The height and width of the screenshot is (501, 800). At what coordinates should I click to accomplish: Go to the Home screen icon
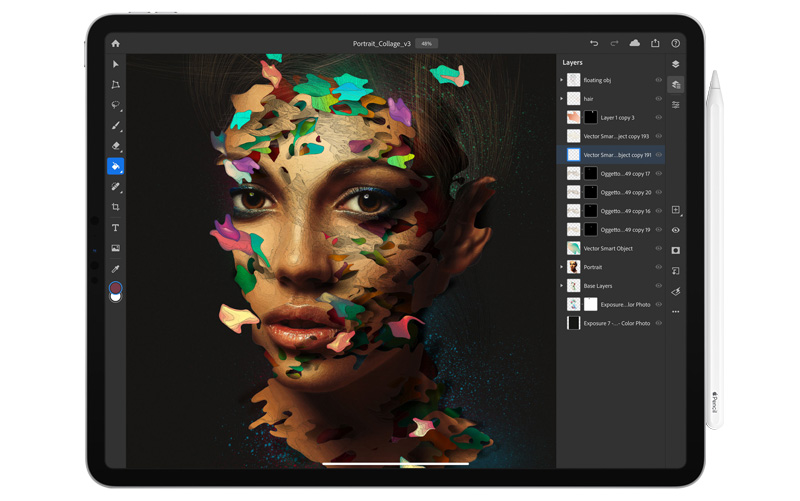115,43
